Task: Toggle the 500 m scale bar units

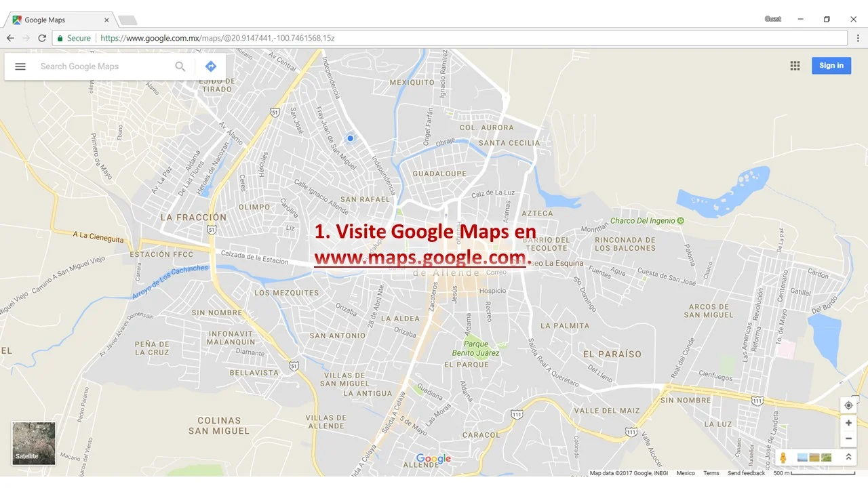Action: pos(814,473)
